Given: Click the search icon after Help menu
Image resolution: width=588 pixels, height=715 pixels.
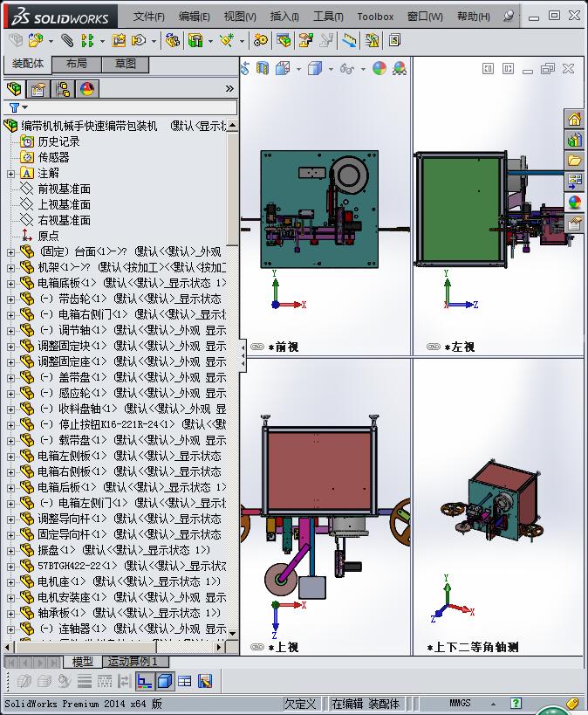Looking at the screenshot, I should [509, 17].
